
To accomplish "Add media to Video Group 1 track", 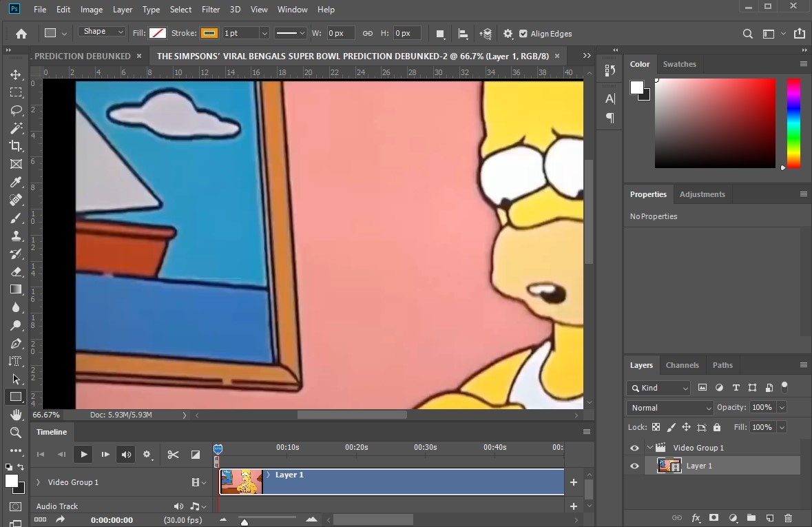I will click(x=573, y=482).
